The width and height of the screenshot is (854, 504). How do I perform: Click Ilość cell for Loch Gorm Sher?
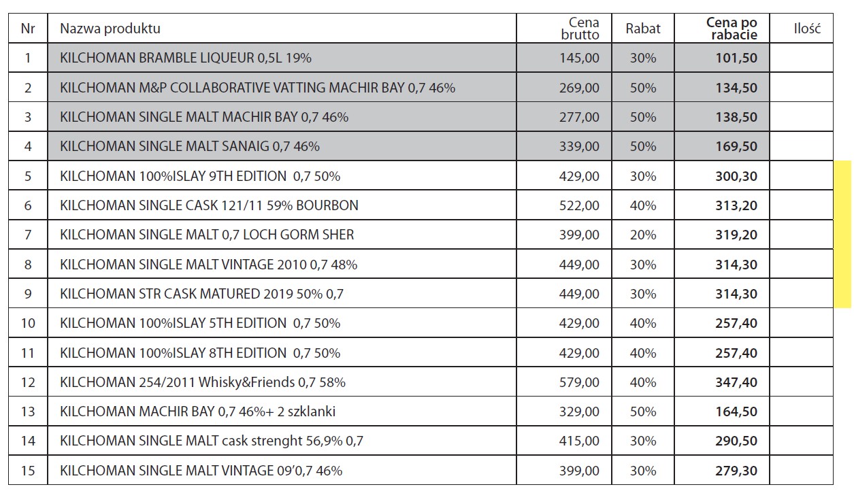click(802, 235)
